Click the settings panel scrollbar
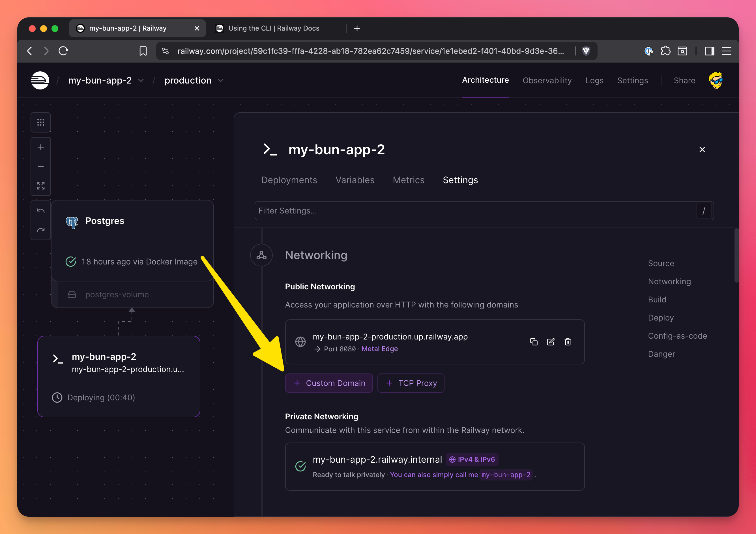Image resolution: width=756 pixels, height=534 pixels. tap(736, 255)
